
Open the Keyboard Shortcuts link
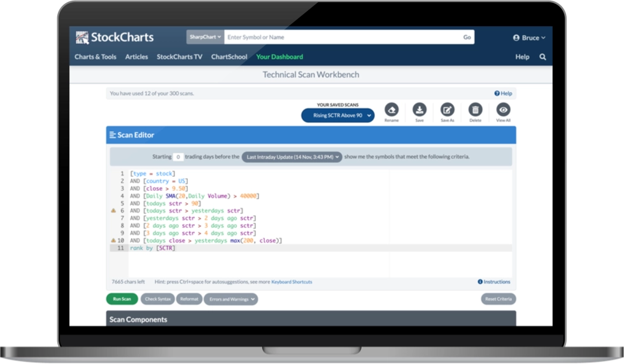[x=292, y=282]
